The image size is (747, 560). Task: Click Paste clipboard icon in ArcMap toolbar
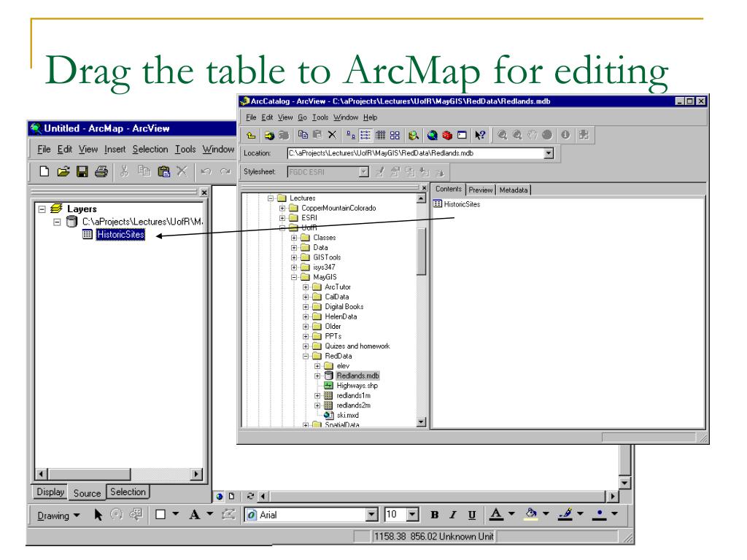pos(163,171)
